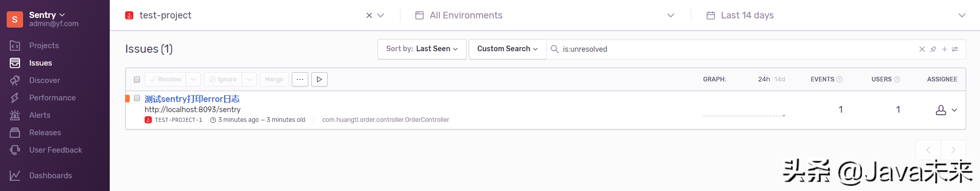Expand the Last 14 days date selector
This screenshot has height=191, width=980.
click(835, 15)
